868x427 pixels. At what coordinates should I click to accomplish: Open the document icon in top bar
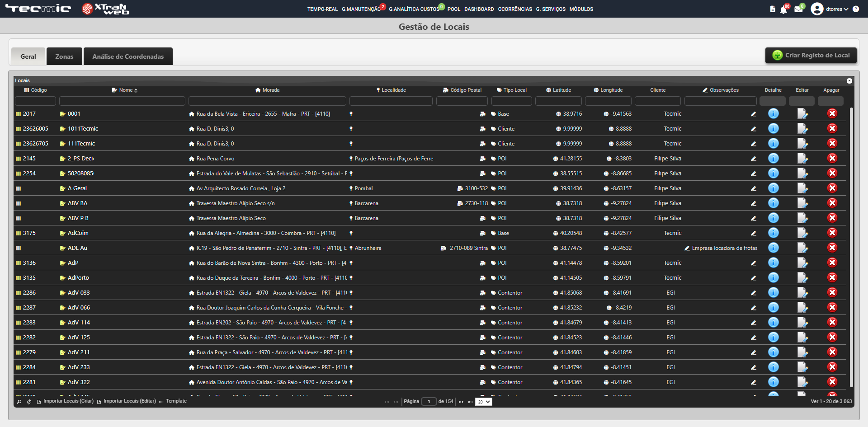[773, 9]
